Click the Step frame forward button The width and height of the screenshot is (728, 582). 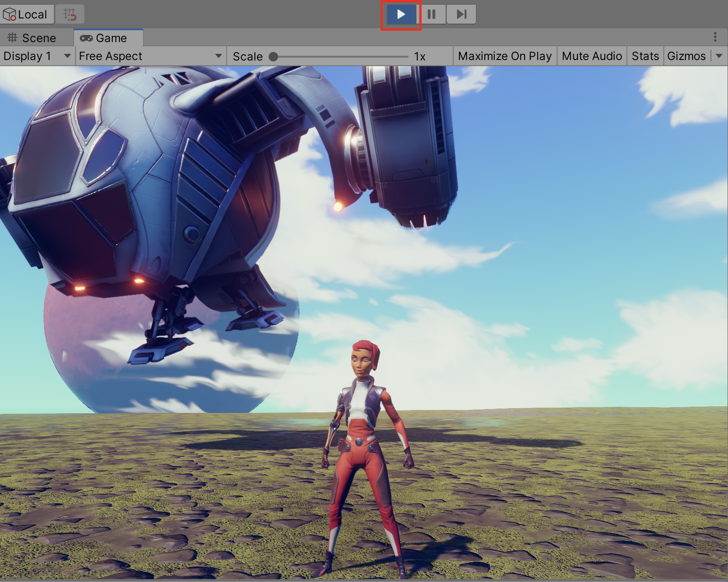coord(461,14)
